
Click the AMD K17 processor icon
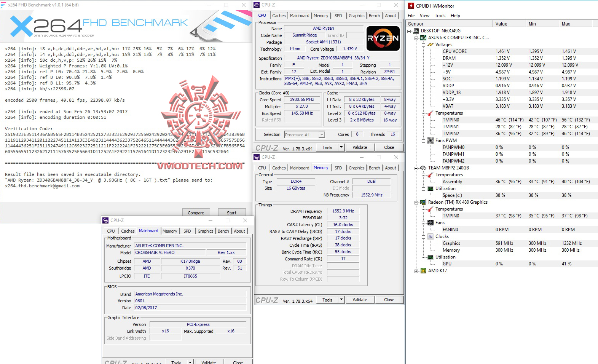[423, 271]
